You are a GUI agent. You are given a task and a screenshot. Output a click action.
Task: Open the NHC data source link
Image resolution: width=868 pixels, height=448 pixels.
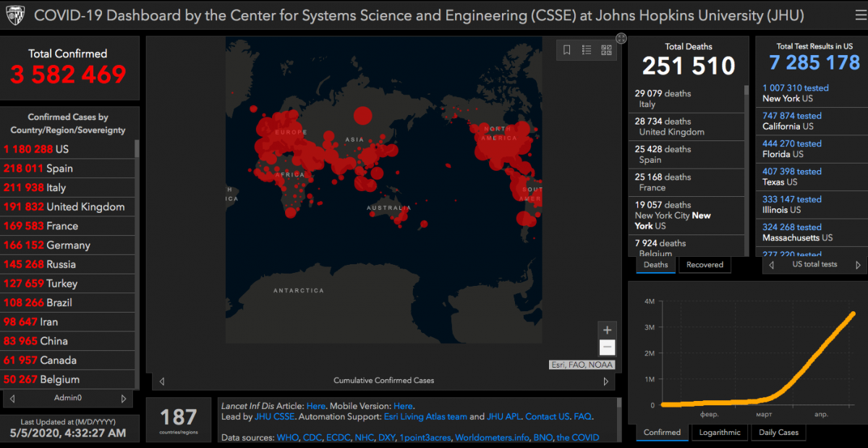(365, 438)
